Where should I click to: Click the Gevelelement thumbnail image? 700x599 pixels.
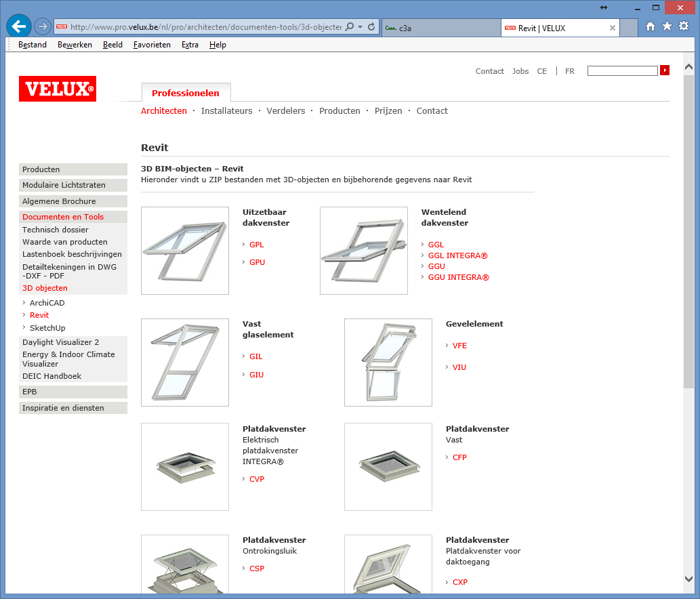tap(388, 363)
